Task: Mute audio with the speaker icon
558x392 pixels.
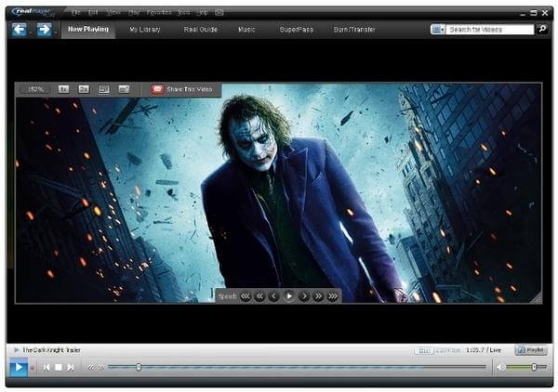Action: (500, 367)
